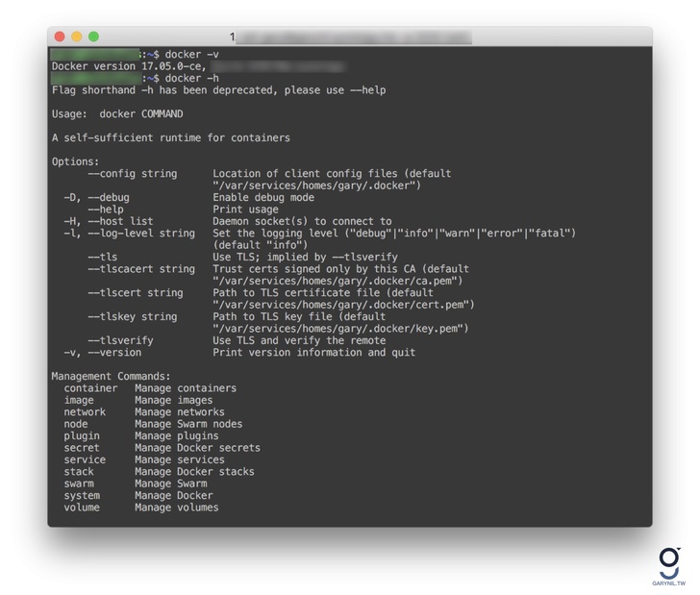Click the 'image' management command
Viewport: 700px width, 595px height.
[79, 400]
